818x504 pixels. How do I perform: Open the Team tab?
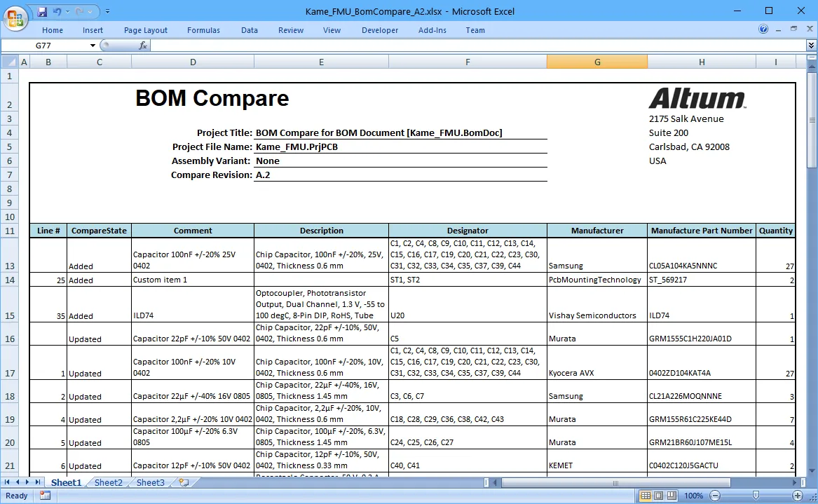click(x=475, y=30)
